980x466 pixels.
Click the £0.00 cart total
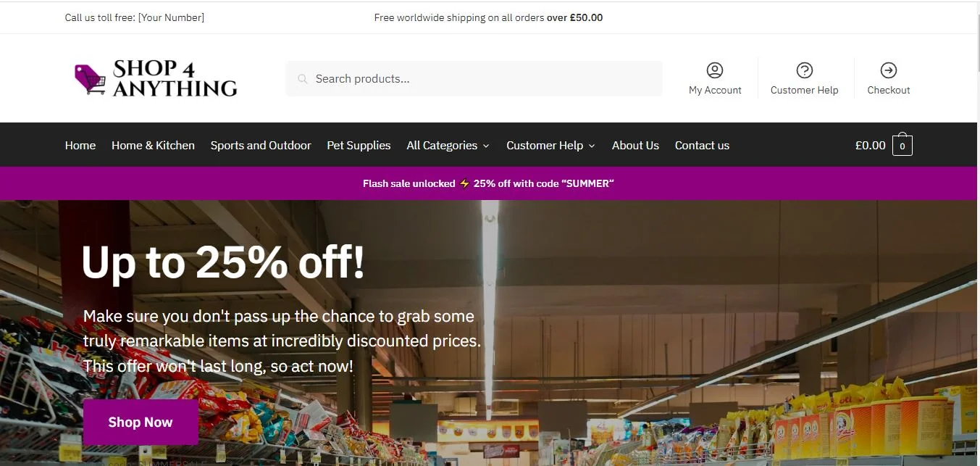click(870, 146)
